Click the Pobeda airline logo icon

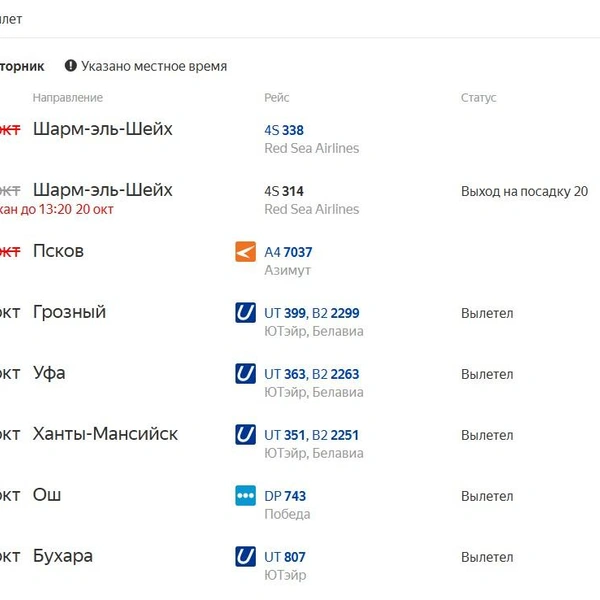point(245,496)
